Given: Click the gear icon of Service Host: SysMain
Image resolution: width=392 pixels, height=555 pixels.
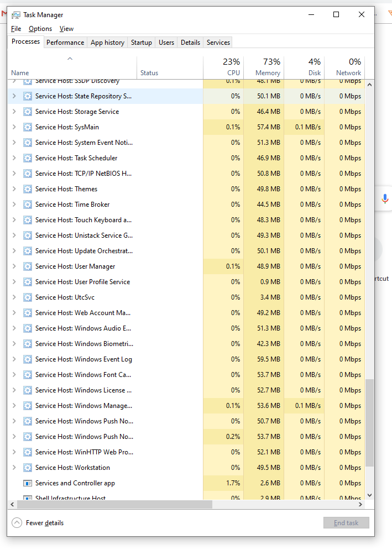Looking at the screenshot, I should 28,127.
